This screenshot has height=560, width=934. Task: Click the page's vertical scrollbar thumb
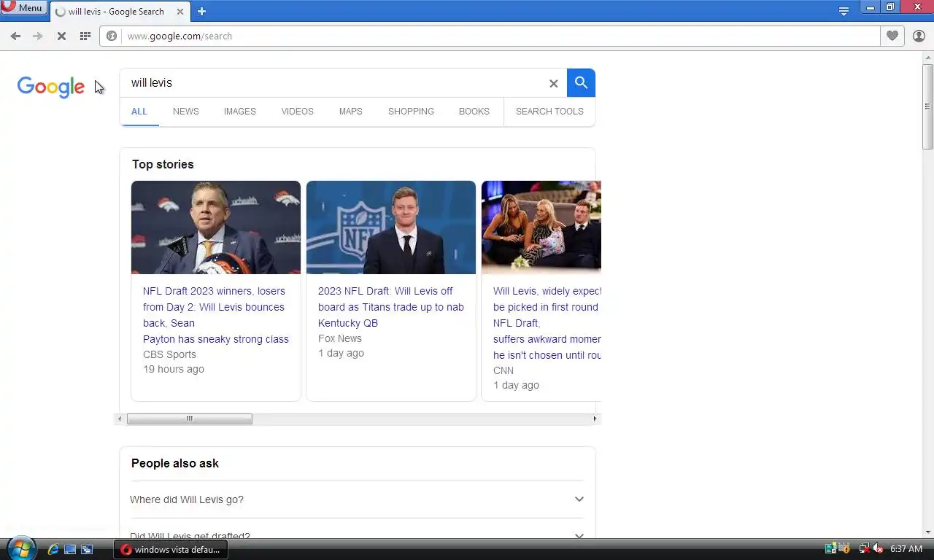(x=928, y=106)
